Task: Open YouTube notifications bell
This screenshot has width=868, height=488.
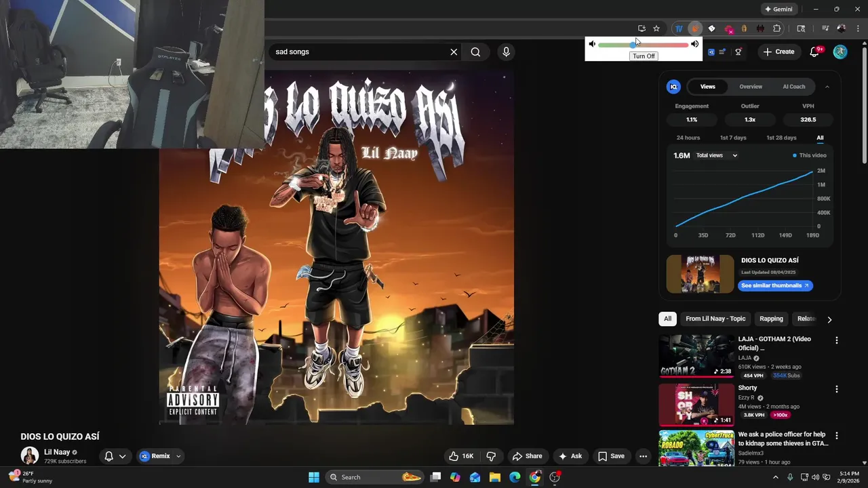Action: point(815,52)
